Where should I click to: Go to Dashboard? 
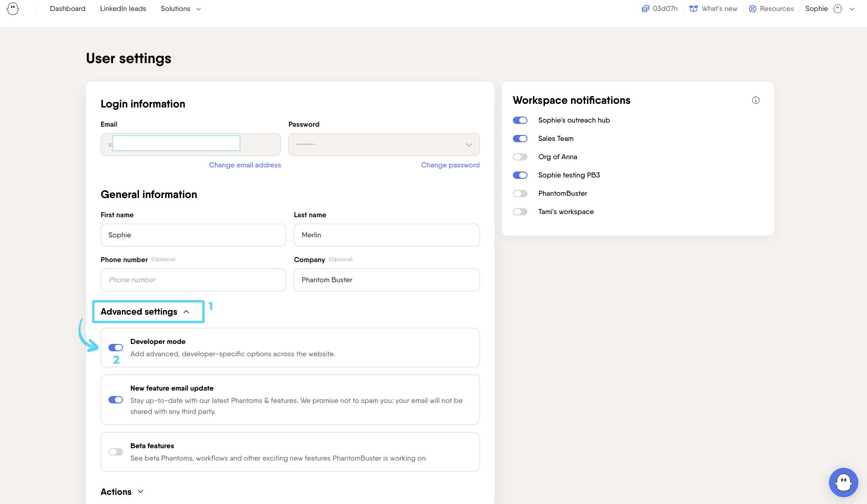(x=68, y=9)
